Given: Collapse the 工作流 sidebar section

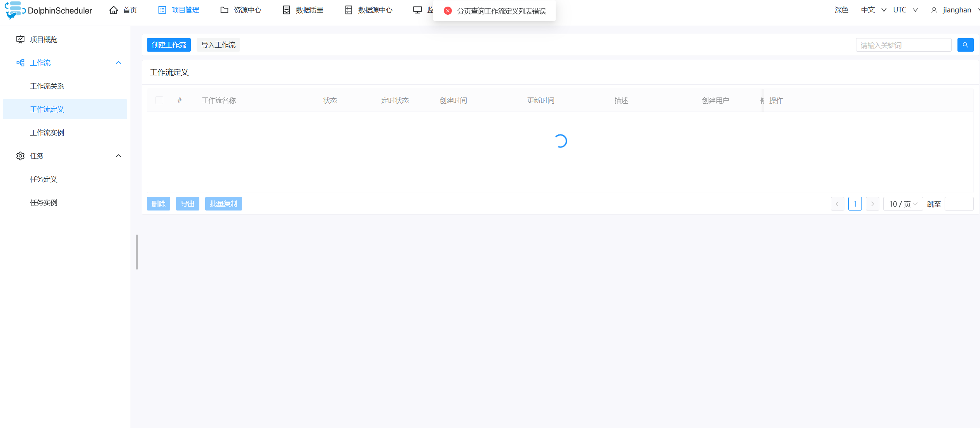Looking at the screenshot, I should click(119, 63).
